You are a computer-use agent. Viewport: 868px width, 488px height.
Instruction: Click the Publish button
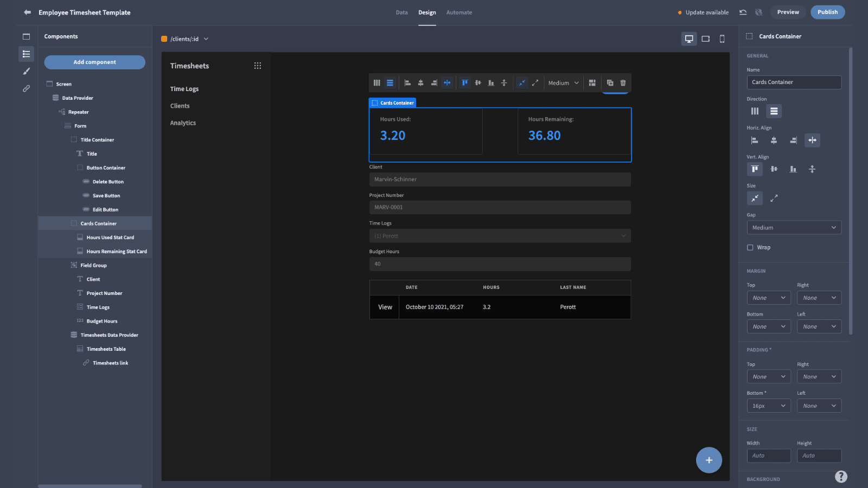click(828, 12)
